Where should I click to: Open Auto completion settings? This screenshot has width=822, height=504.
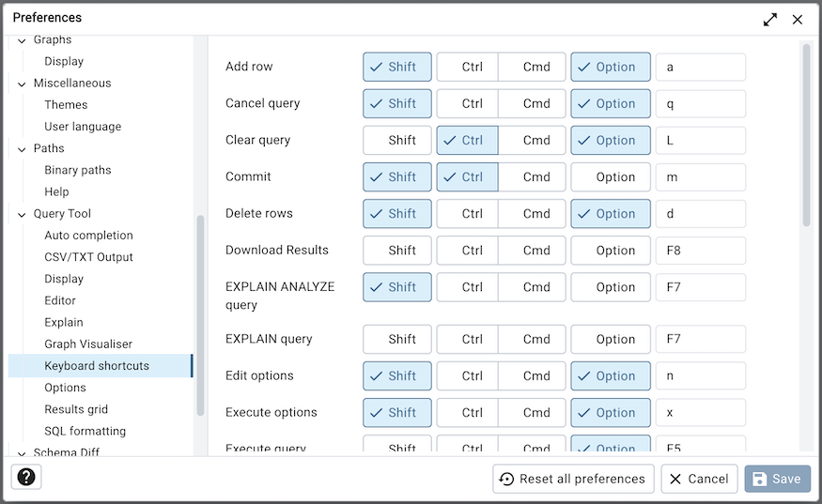pyautogui.click(x=88, y=236)
